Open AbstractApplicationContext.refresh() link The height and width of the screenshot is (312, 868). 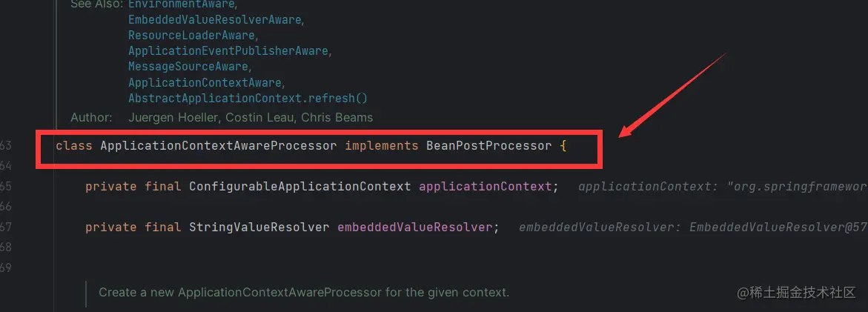[248, 99]
